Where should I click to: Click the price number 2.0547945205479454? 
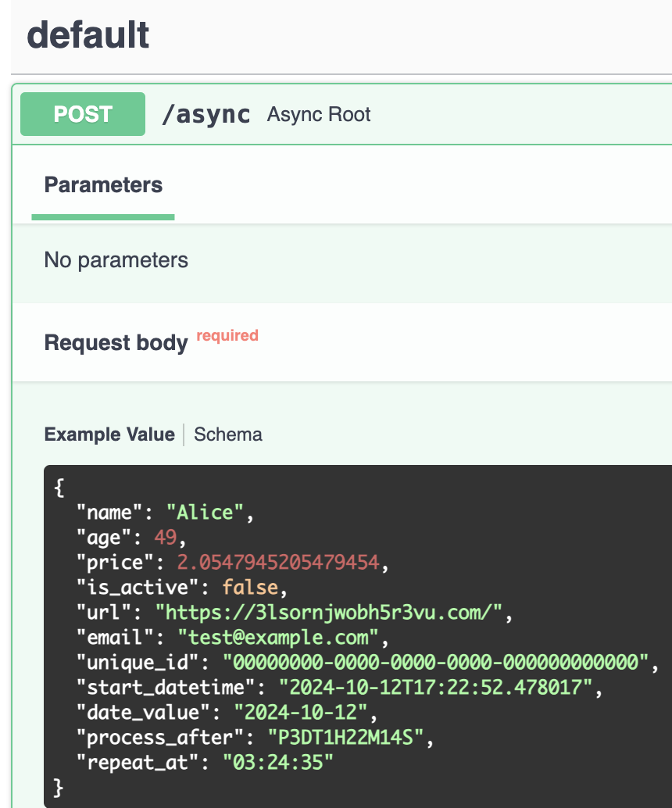click(278, 563)
